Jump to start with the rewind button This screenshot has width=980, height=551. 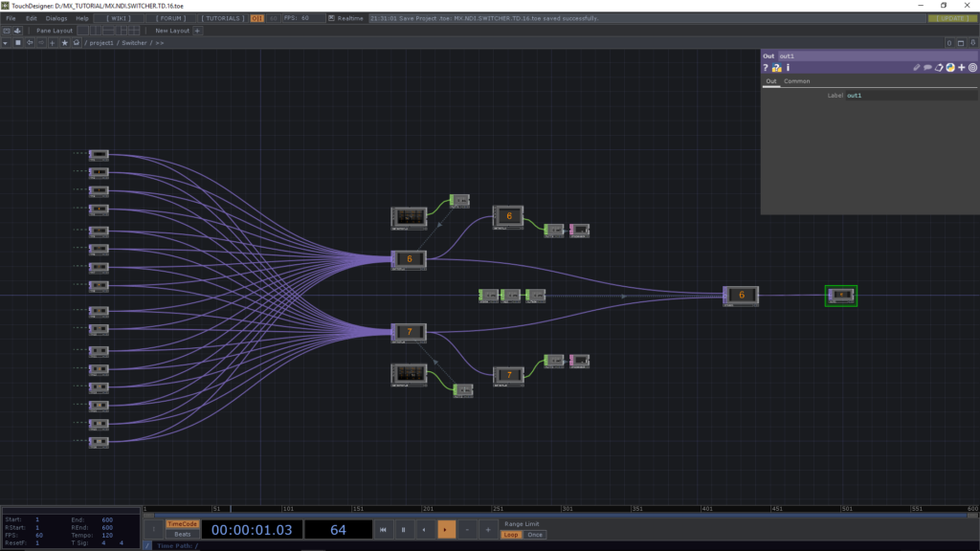point(383,529)
